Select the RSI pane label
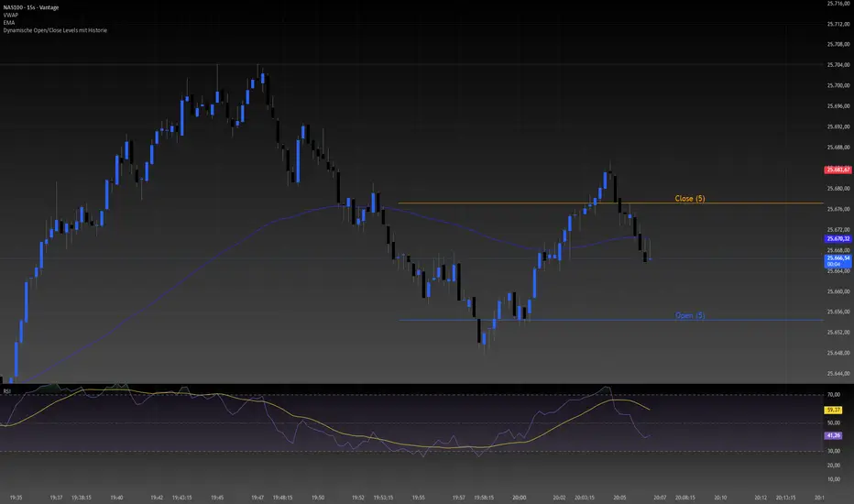 tap(7, 391)
